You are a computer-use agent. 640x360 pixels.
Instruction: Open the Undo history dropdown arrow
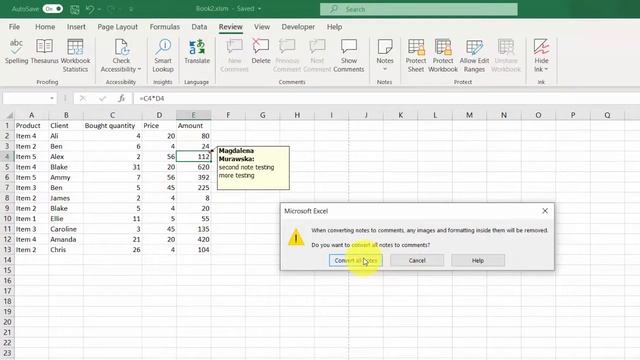[99, 9]
